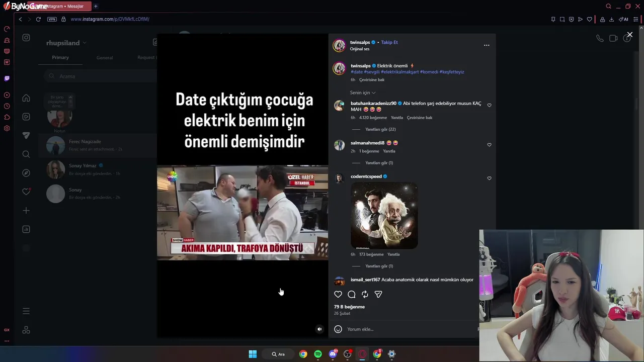Image resolution: width=644 pixels, height=362 pixels.
Task: Reload the Instagram page
Action: point(38,19)
